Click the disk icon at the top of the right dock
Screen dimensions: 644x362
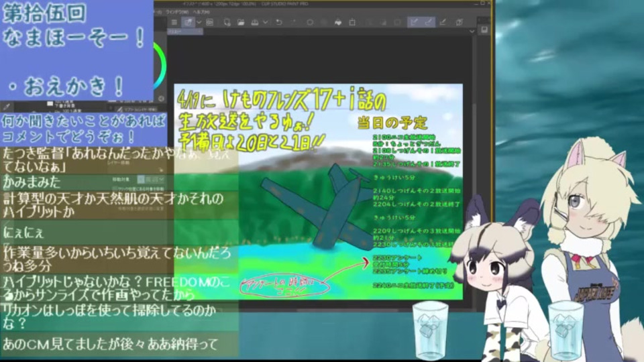click(484, 30)
